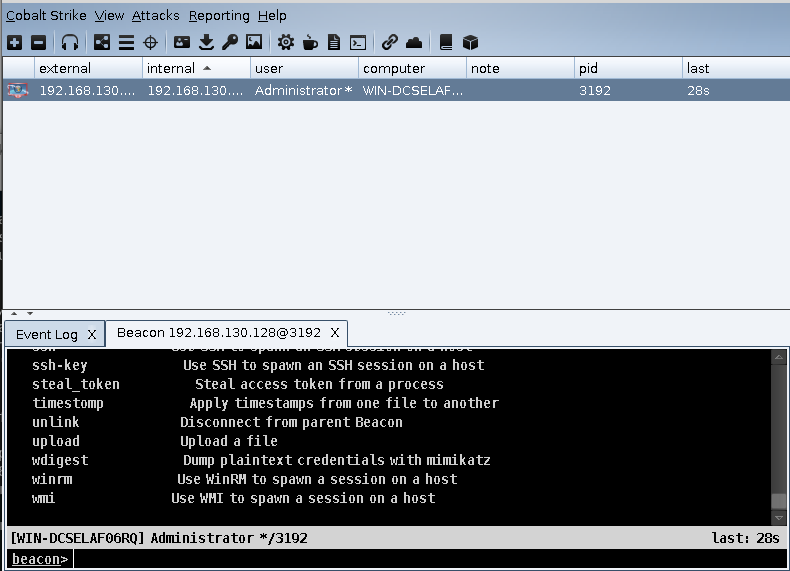Sort sessions by the user column

[x=304, y=68]
